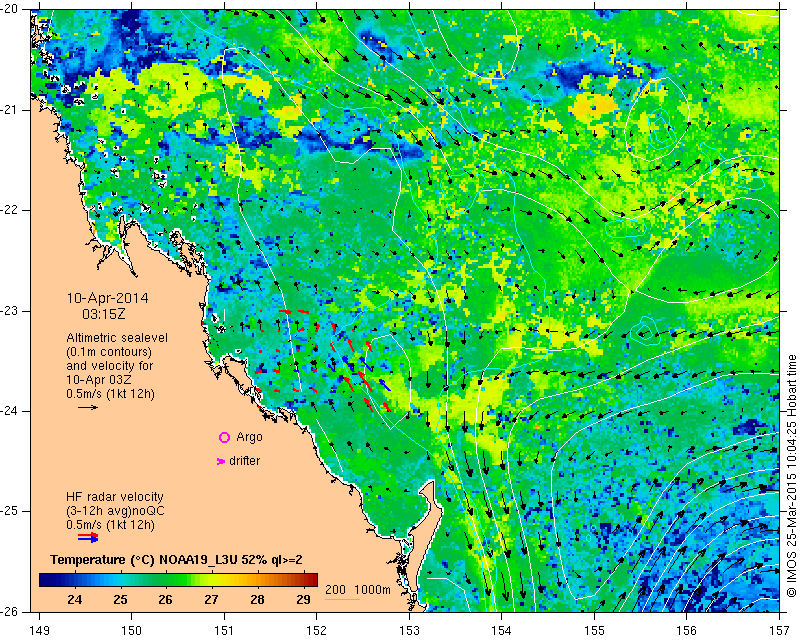Click the colorbar tick label 28
The height and width of the screenshot is (640, 800).
257,600
